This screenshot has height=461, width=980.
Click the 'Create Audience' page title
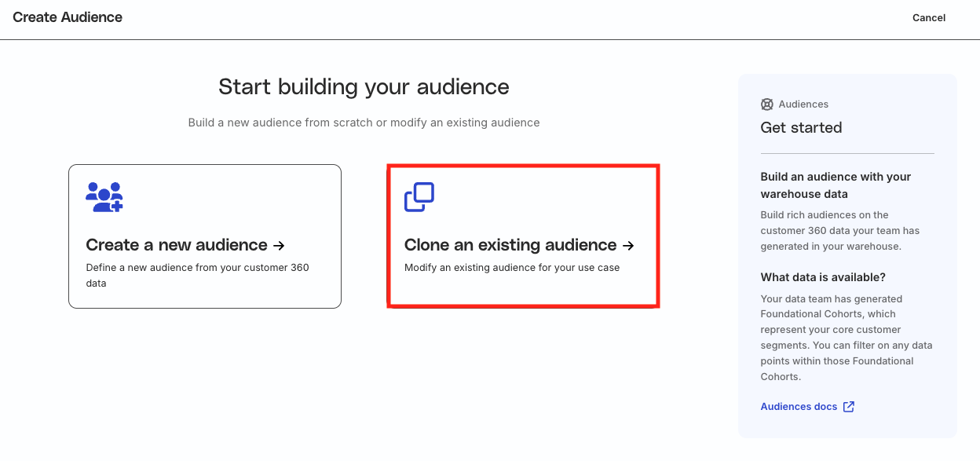click(68, 17)
